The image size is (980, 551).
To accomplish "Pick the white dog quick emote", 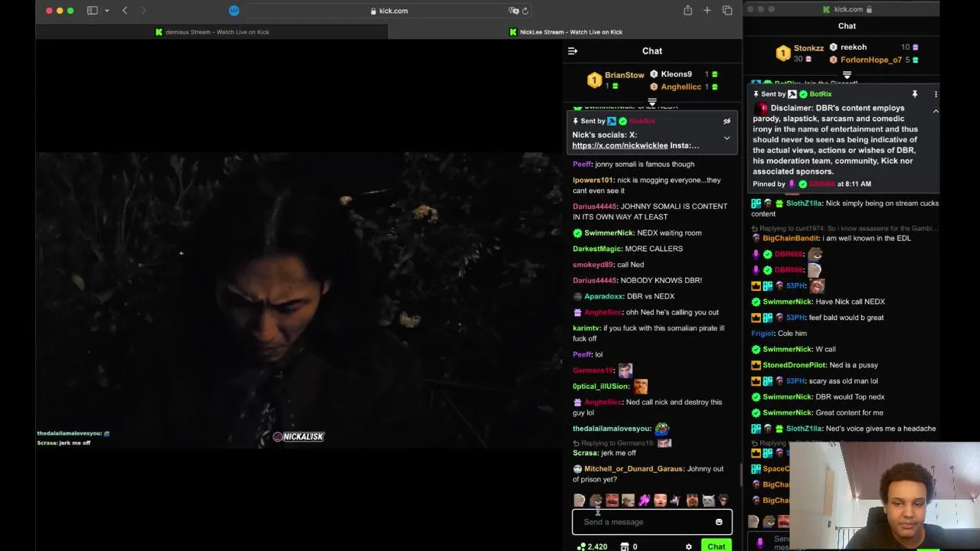I will 676,500.
